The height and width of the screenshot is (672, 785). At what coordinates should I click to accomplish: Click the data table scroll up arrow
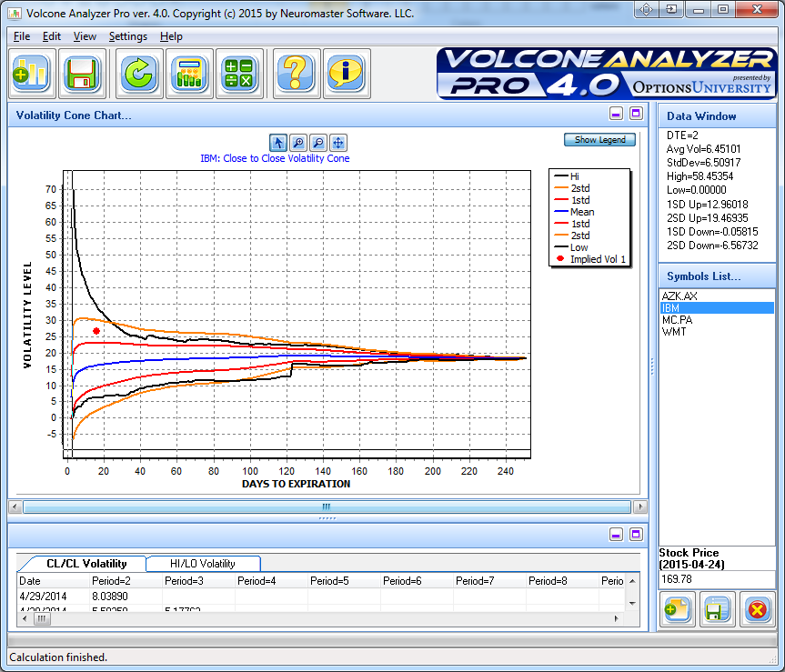632,581
